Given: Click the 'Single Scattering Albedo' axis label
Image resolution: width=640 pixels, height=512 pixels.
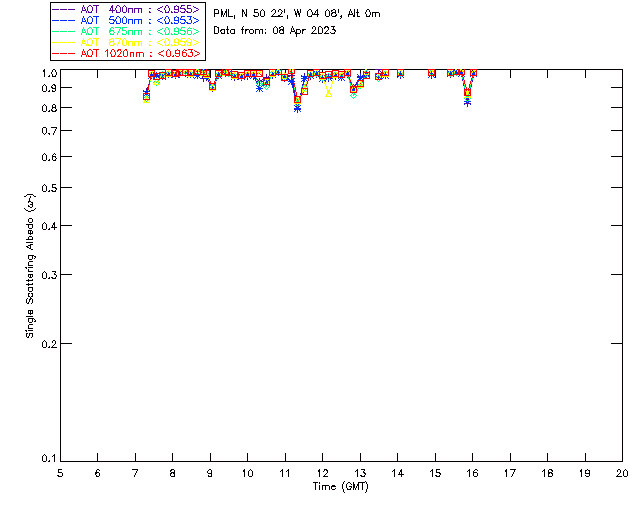Looking at the screenshot, I should tap(30, 265).
